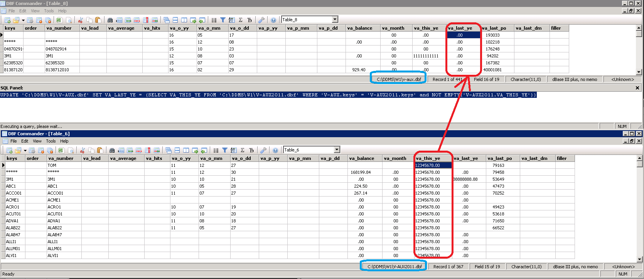Click Help question icon in Table_8 toolbar
The width and height of the screenshot is (644, 279).
pyautogui.click(x=273, y=20)
